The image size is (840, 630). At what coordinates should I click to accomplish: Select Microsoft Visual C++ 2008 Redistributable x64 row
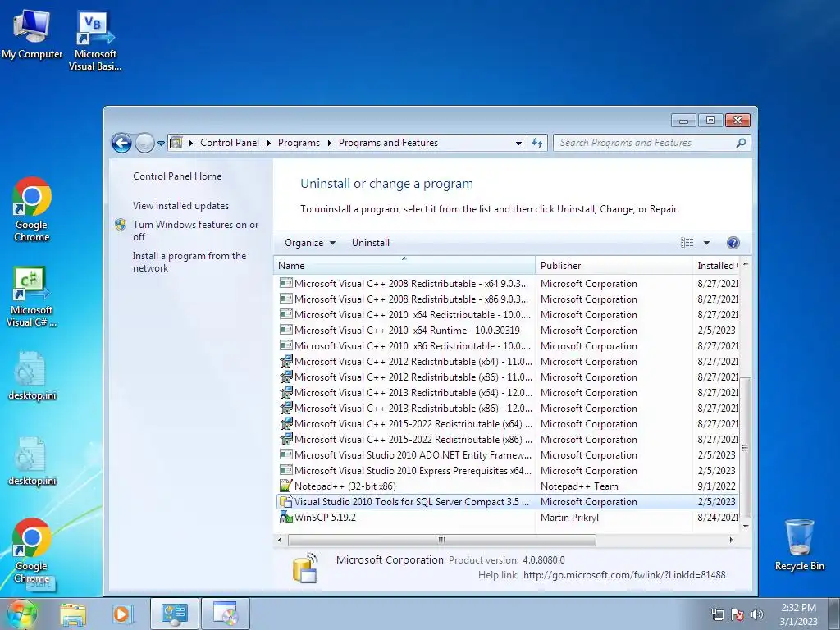coord(507,283)
